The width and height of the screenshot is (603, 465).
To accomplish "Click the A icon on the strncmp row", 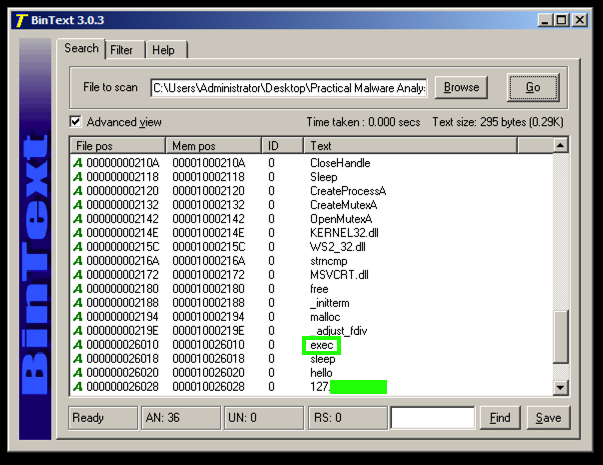I will 78,261.
